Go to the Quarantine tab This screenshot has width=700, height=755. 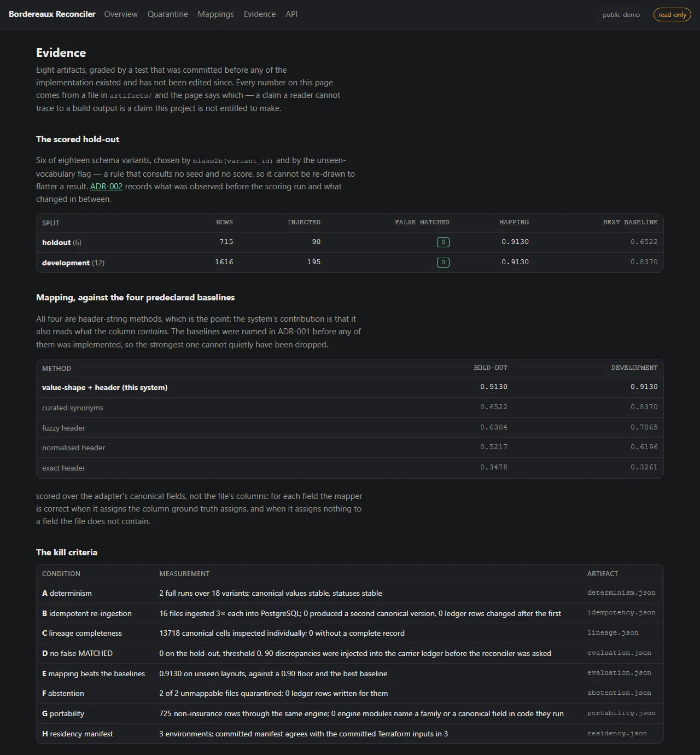coord(167,14)
